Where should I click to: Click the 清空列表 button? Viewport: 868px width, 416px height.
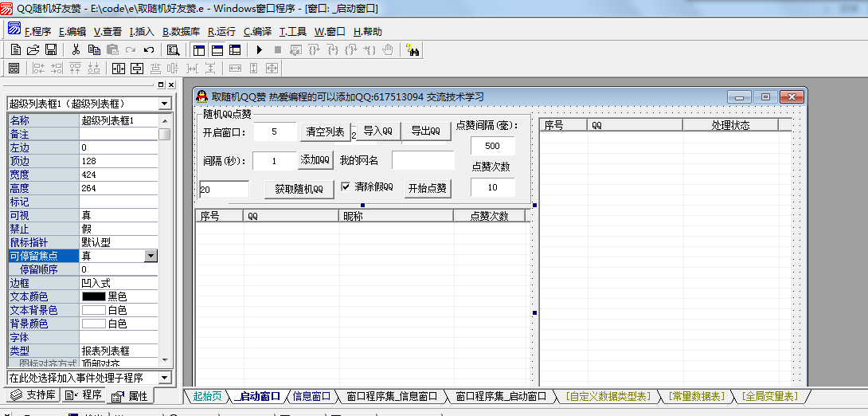pos(326,131)
